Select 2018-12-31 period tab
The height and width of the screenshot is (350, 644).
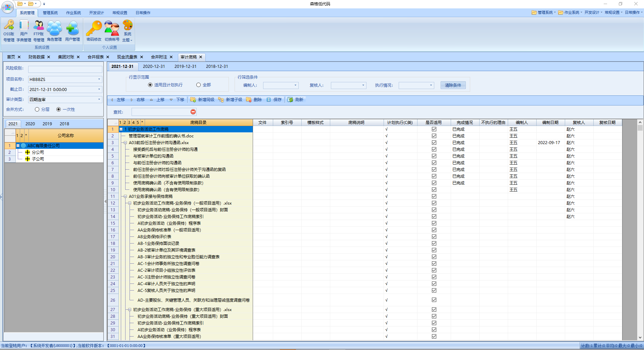pos(217,67)
